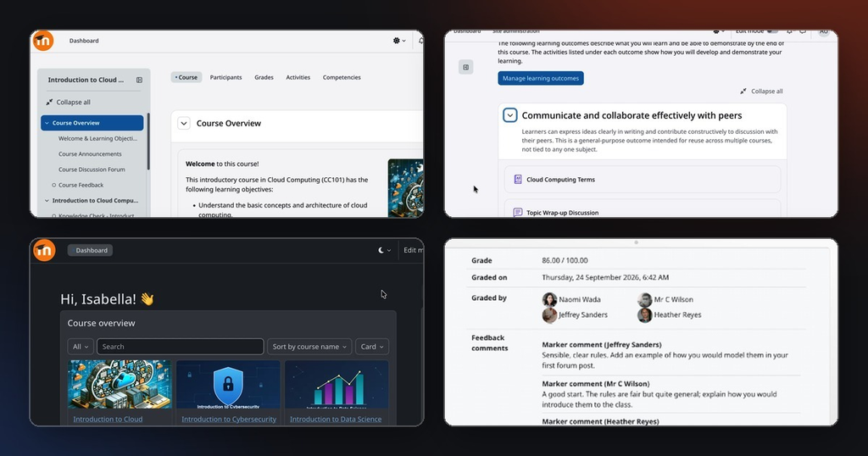Collapse the Introduction to Cloud Compu... index section
Screen dimensions: 868x456
point(47,201)
